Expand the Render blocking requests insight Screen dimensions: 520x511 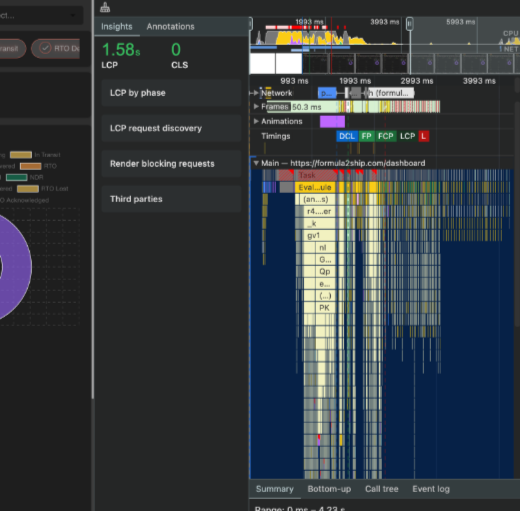click(x=171, y=164)
